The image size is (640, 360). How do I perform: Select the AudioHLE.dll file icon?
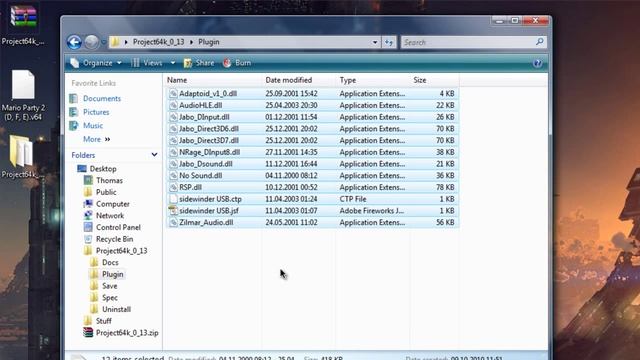tap(173, 105)
